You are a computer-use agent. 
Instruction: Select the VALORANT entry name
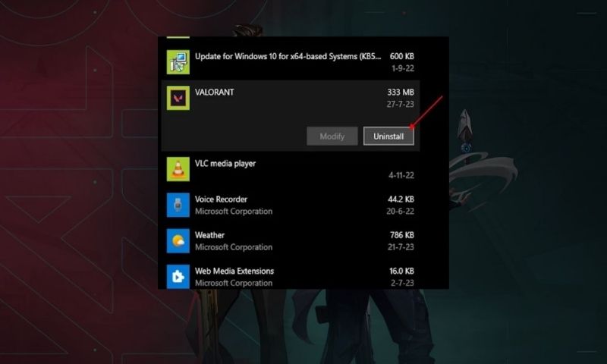point(215,92)
